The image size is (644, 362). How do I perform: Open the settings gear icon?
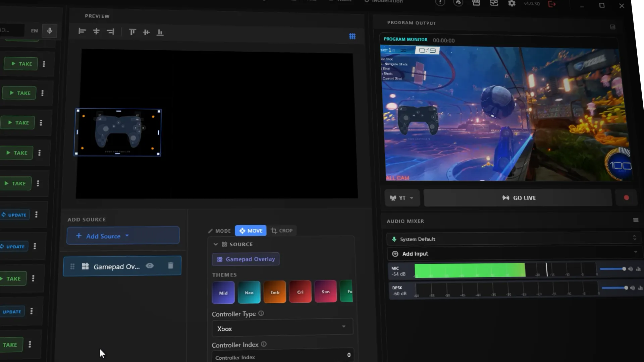tap(512, 3)
